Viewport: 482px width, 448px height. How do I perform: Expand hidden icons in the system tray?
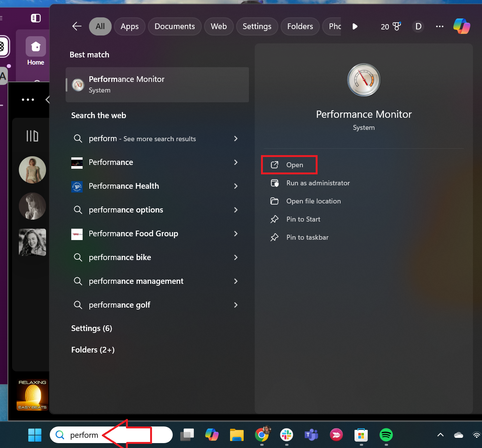(440, 435)
